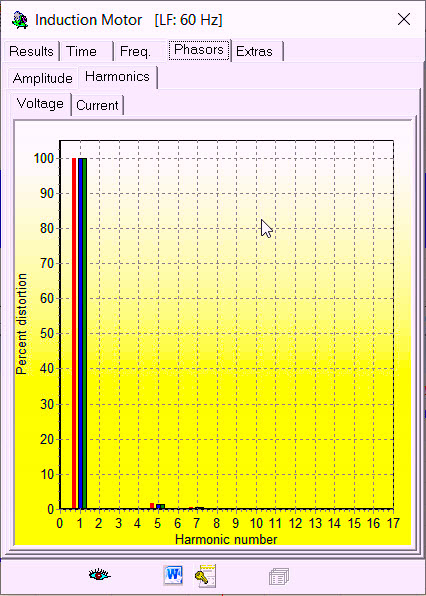426x596 pixels.
Task: Close the Induction Motor window
Action: click(404, 19)
